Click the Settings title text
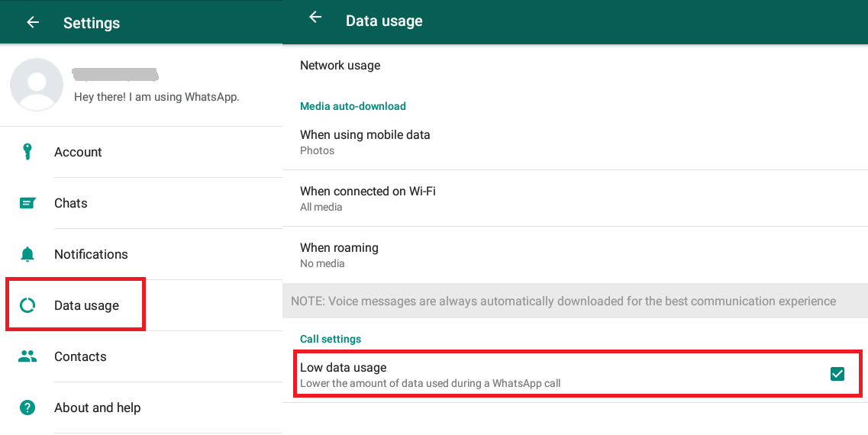868x435 pixels. [x=92, y=23]
